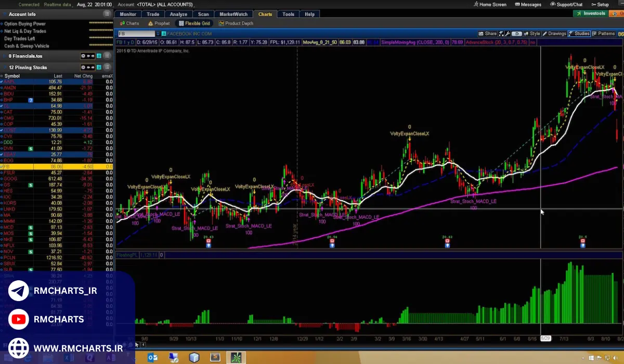This screenshot has height=364, width=624.
Task: Click the Drawings pencil tool button
Action: click(554, 34)
